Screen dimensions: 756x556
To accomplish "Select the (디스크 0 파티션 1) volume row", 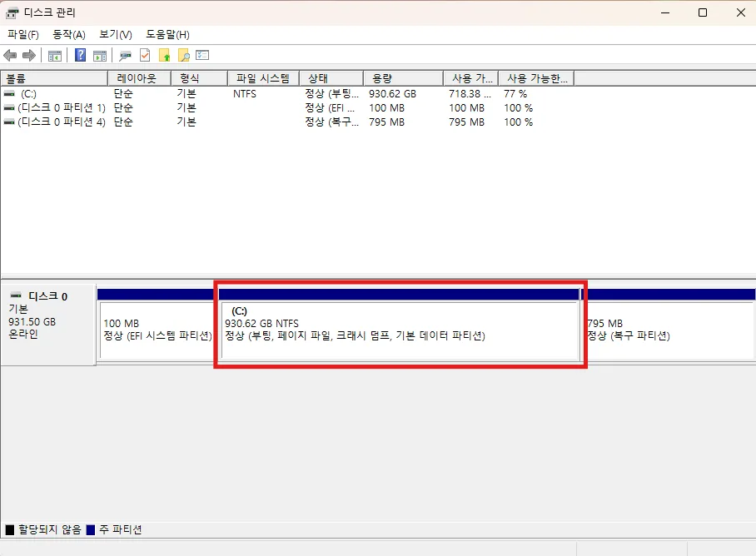I will [287, 108].
